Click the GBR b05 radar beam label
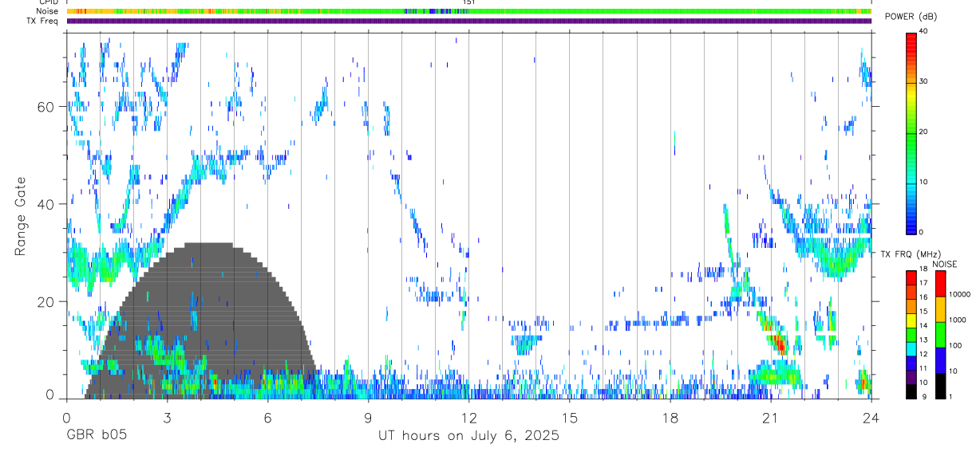The height and width of the screenshot is (452, 980). (96, 436)
